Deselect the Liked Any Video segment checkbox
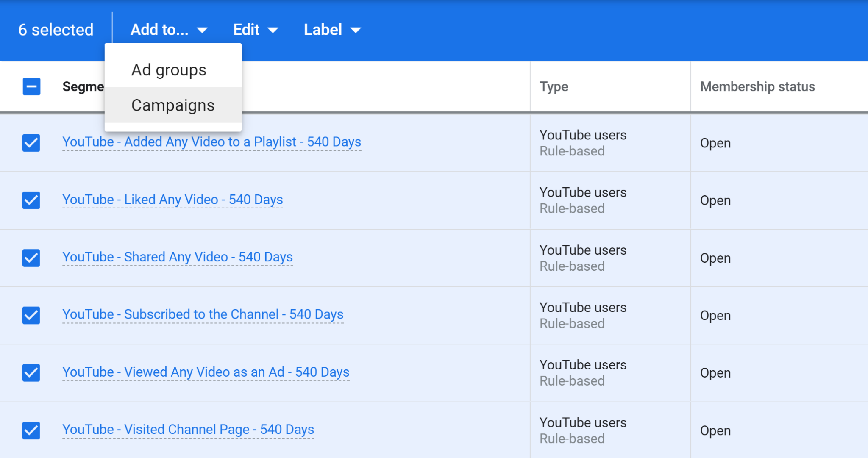Image resolution: width=868 pixels, height=458 pixels. point(31,200)
